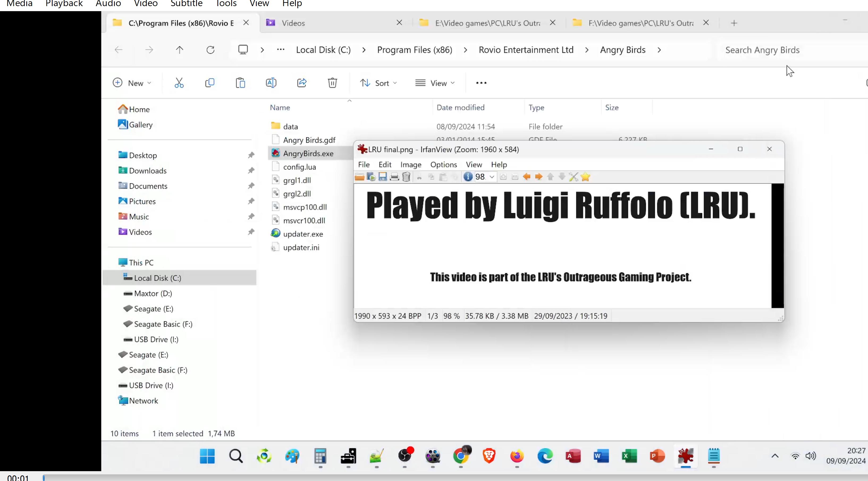Screen dimensions: 868x481
Task: Open the New item dropdown
Action: pos(132,83)
